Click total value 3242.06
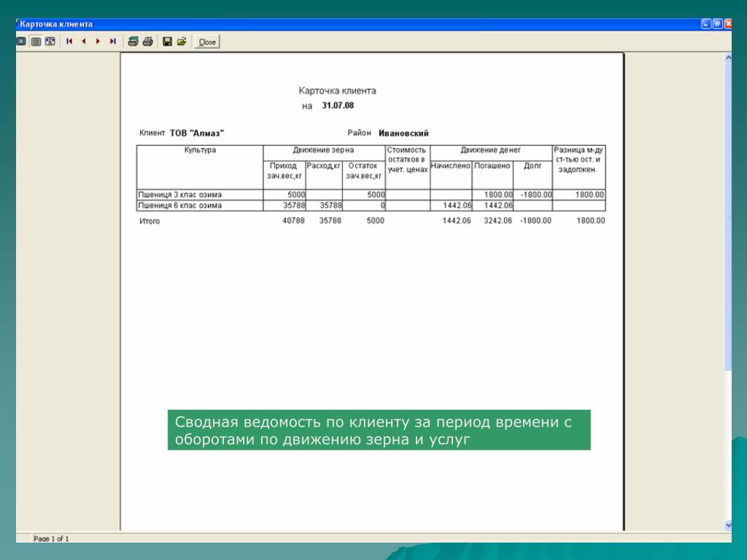Screen dimensions: 747x560 pyautogui.click(x=498, y=220)
